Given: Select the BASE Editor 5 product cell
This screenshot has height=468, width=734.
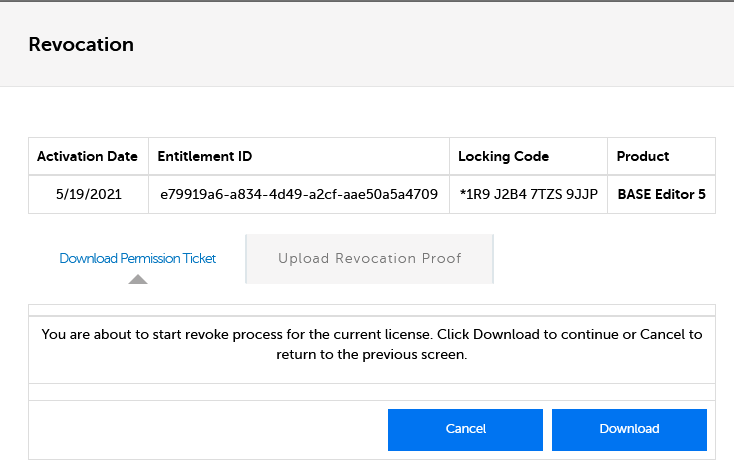Looking at the screenshot, I should coord(661,194).
